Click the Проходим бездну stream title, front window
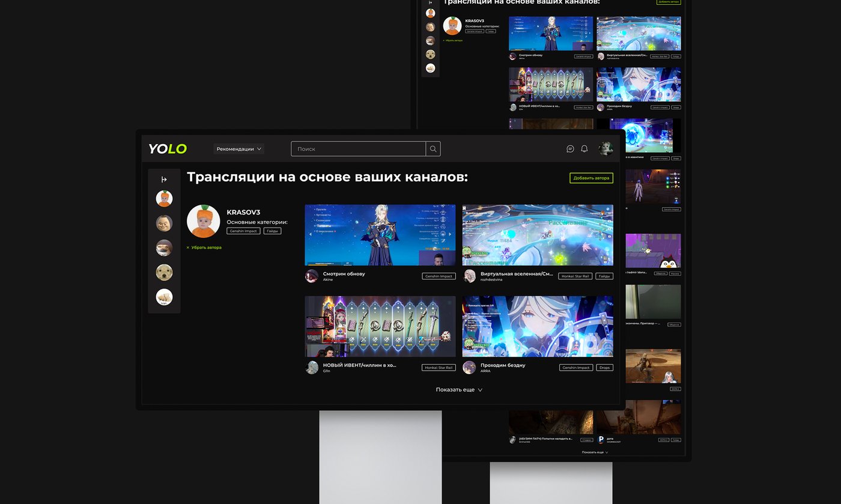The height and width of the screenshot is (504, 841). [503, 365]
